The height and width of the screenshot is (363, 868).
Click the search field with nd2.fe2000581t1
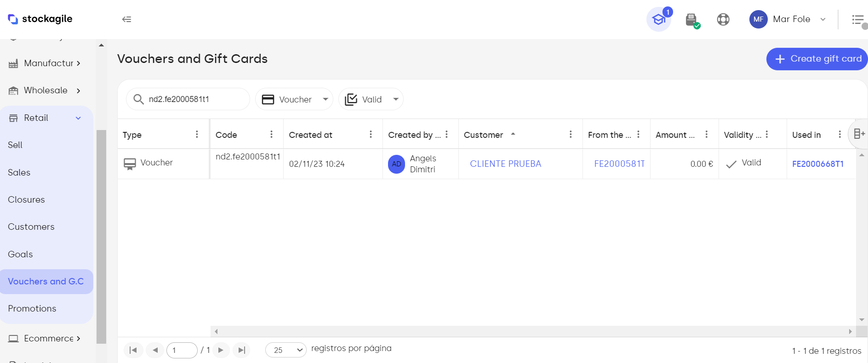188,99
